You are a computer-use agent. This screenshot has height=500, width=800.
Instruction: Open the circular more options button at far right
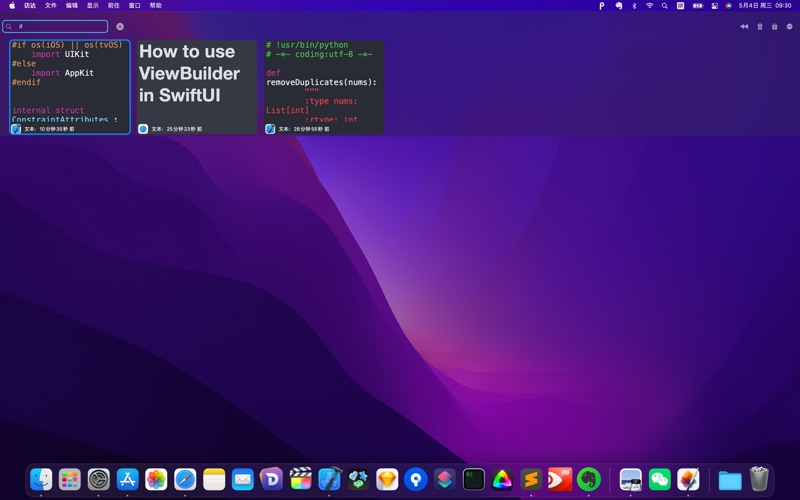click(789, 27)
